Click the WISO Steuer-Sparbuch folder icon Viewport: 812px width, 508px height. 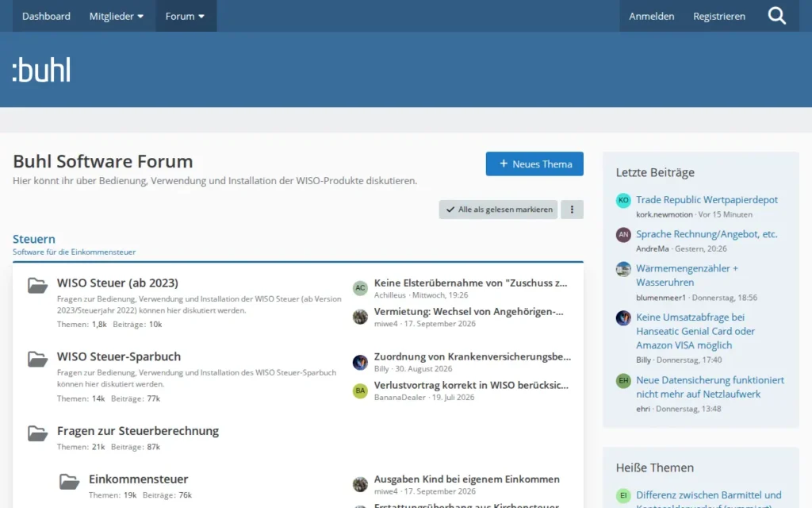(x=37, y=360)
